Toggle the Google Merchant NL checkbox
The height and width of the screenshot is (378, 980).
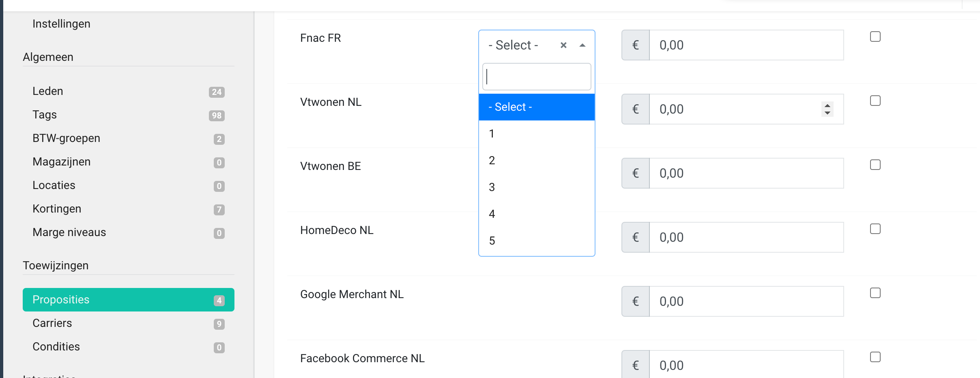click(x=875, y=293)
